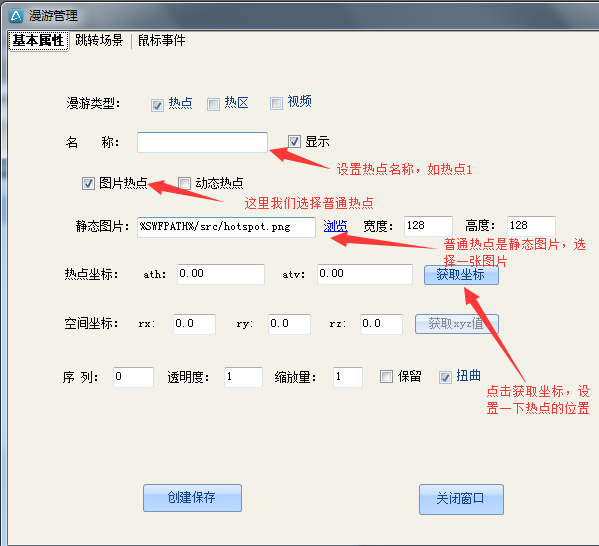Click the 获取xyz值 button
This screenshot has width=599, height=546.
pos(457,324)
